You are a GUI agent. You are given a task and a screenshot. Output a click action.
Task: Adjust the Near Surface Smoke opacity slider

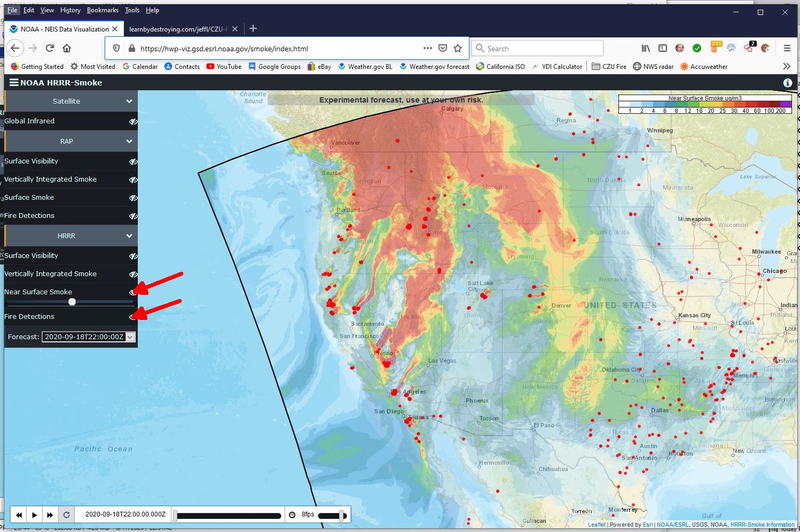(72, 302)
